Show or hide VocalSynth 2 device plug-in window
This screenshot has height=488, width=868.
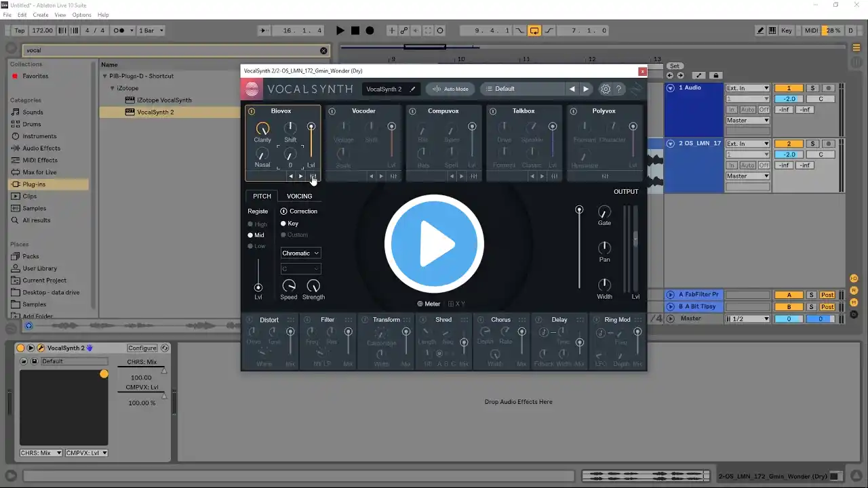[x=41, y=348]
